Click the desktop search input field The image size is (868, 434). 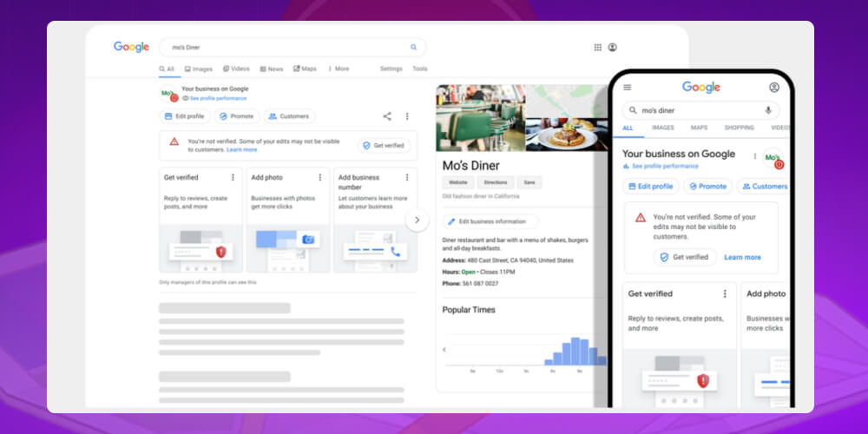coord(293,47)
